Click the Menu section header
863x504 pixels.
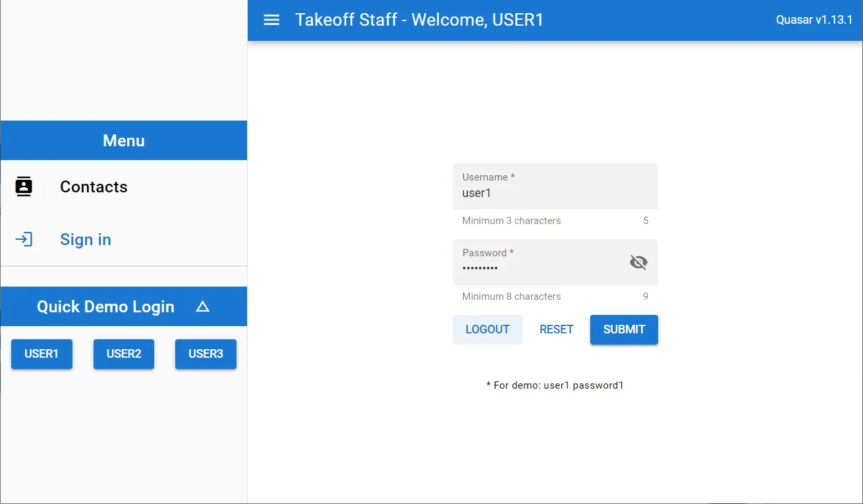pyautogui.click(x=124, y=140)
